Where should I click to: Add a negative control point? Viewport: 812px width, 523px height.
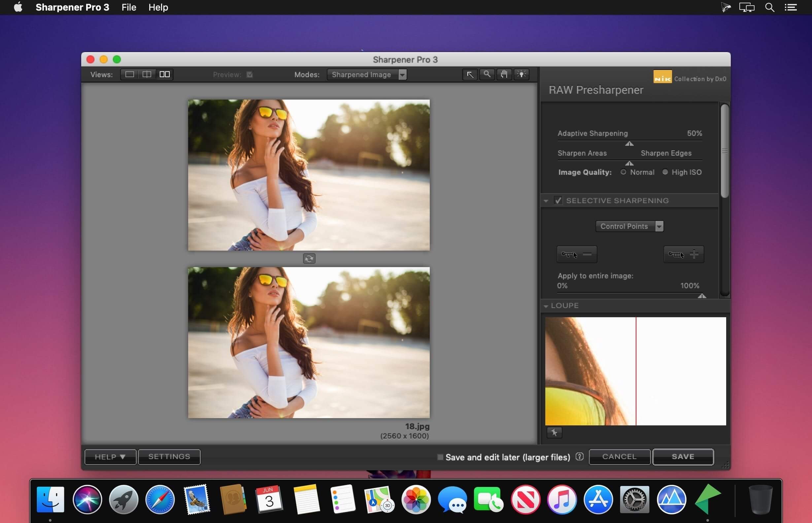[577, 254]
